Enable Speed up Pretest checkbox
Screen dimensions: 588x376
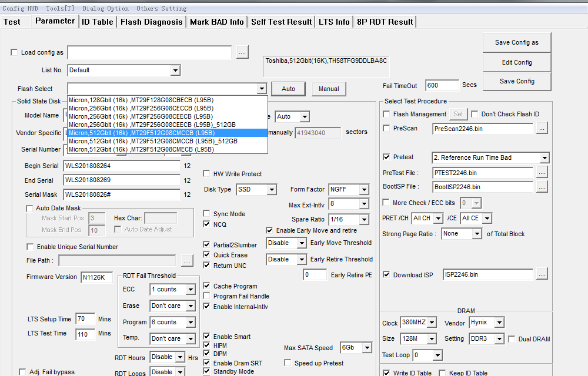(288, 363)
